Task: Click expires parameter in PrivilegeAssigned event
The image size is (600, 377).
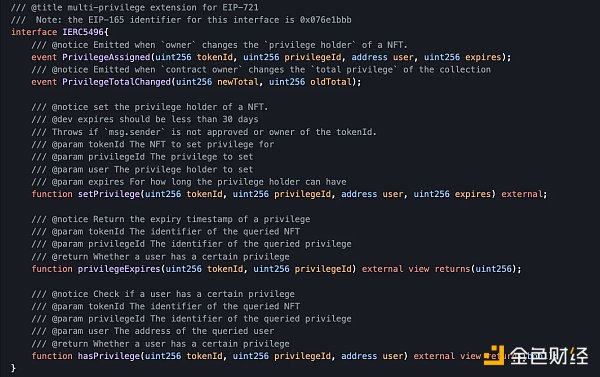Action: click(x=483, y=57)
